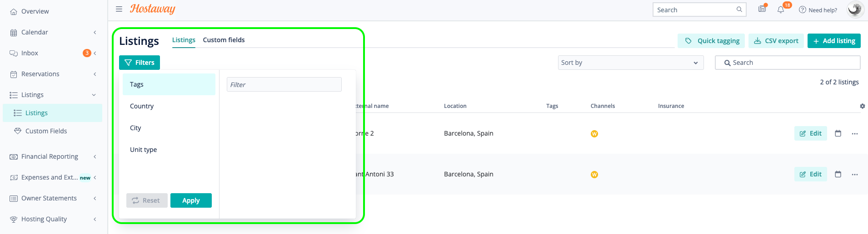Click the Channels column header

[603, 106]
